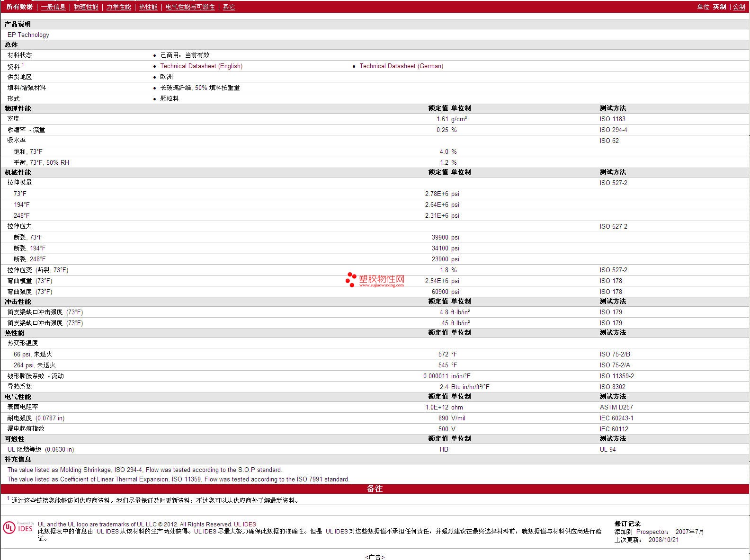Click the red 备注 header bar
Screen dimensions: 750x560
click(x=375, y=489)
